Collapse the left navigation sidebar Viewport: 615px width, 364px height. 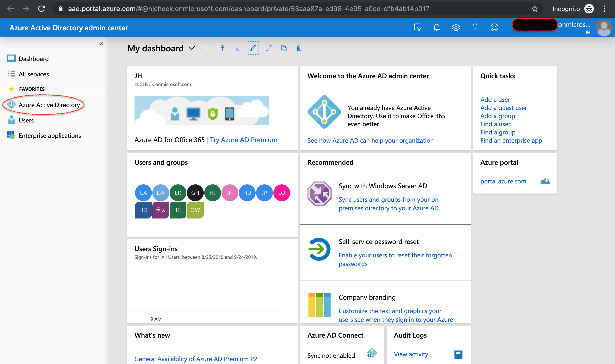[101, 44]
